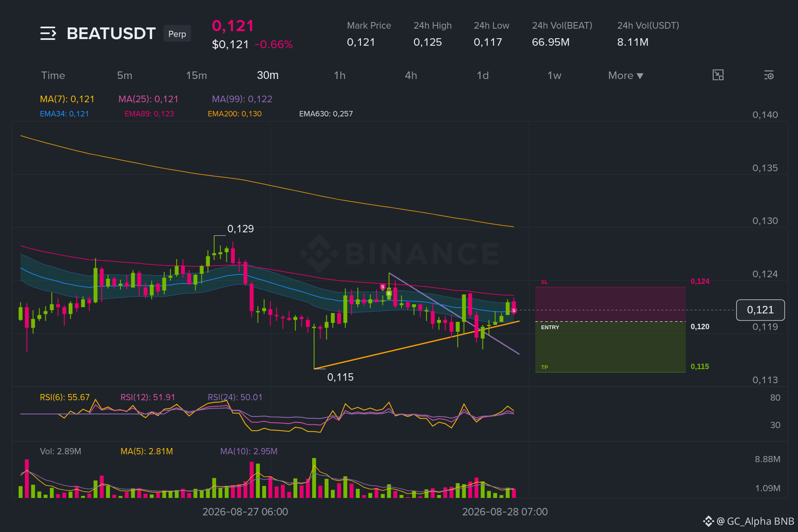Viewport: 798px width, 532px height.
Task: Click the EMA34: 0,121 label
Action: [x=64, y=113]
